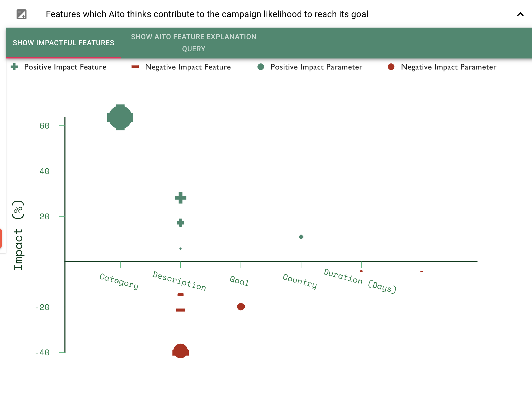532x411 pixels.
Task: Switch to SHOW IMPACTFUL FEATURES tab
Action: (63, 42)
